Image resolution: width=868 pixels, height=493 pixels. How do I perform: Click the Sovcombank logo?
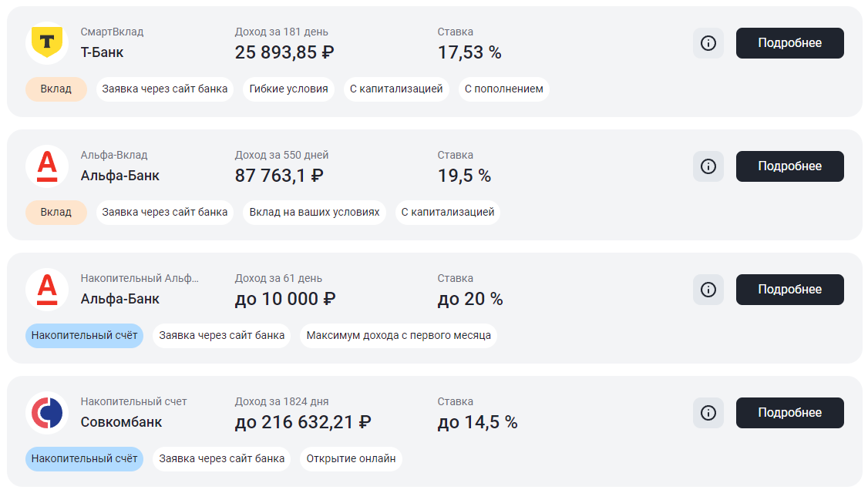[47, 413]
